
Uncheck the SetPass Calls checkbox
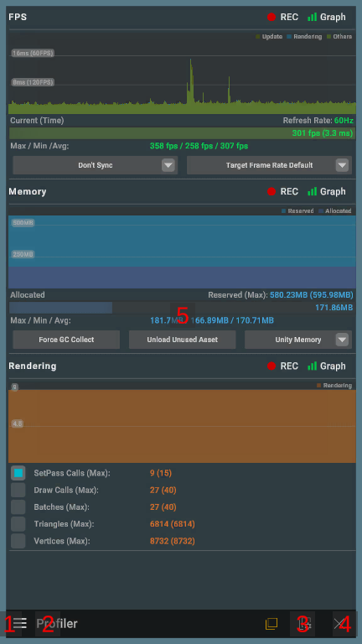pos(18,473)
